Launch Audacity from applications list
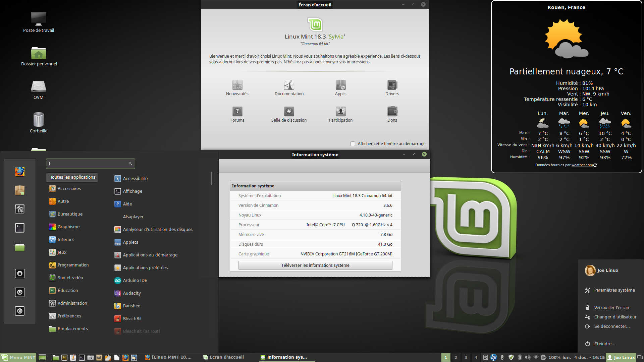Image resolution: width=644 pixels, height=362 pixels. pos(128,293)
